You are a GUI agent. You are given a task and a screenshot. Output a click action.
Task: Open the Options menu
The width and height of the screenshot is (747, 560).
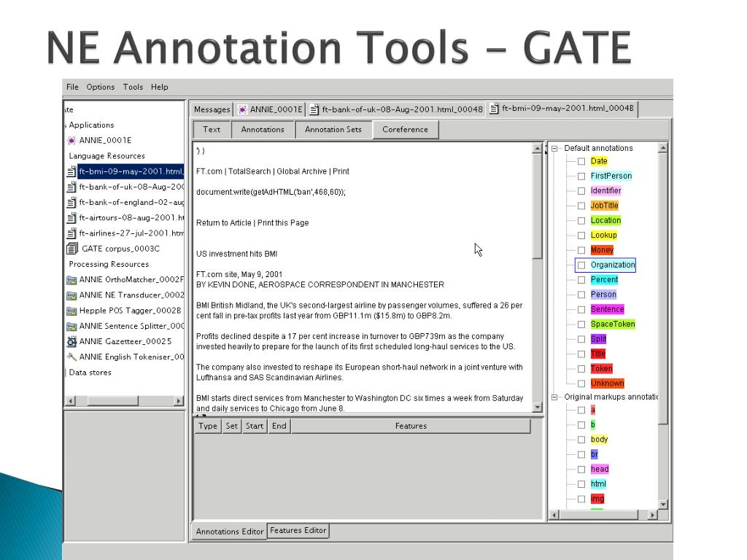[x=101, y=87]
